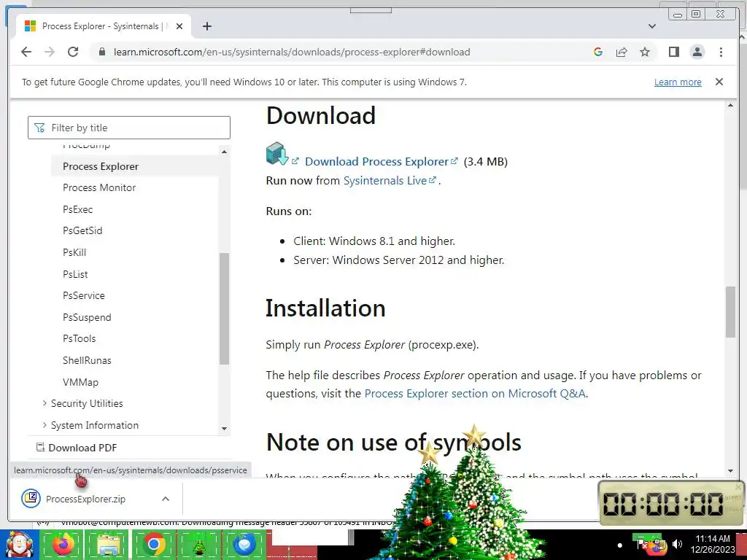The image size is (747, 560).
Task: Close the Process Explorer tab
Action: (179, 26)
